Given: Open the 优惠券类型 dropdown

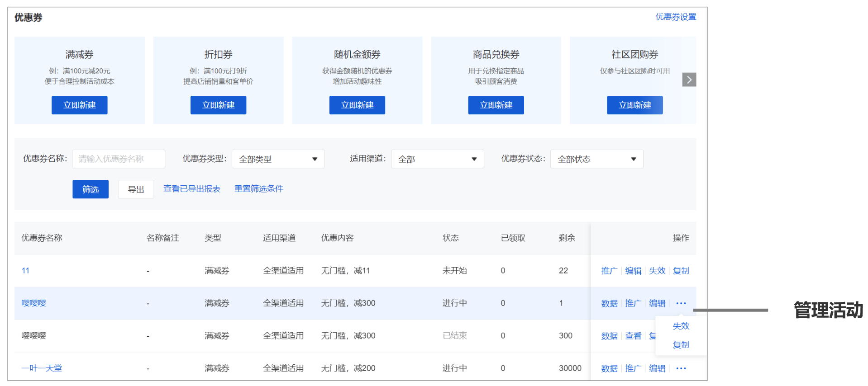Looking at the screenshot, I should pyautogui.click(x=278, y=159).
